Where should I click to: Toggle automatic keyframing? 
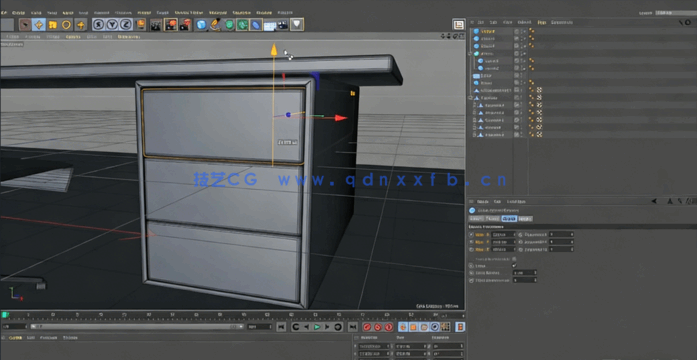(378, 327)
